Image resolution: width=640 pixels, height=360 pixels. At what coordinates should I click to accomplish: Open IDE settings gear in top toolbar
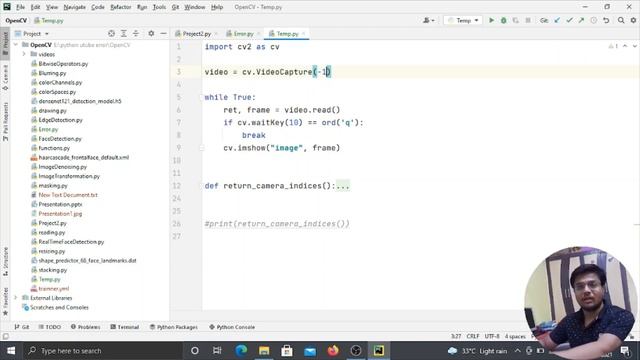click(633, 20)
